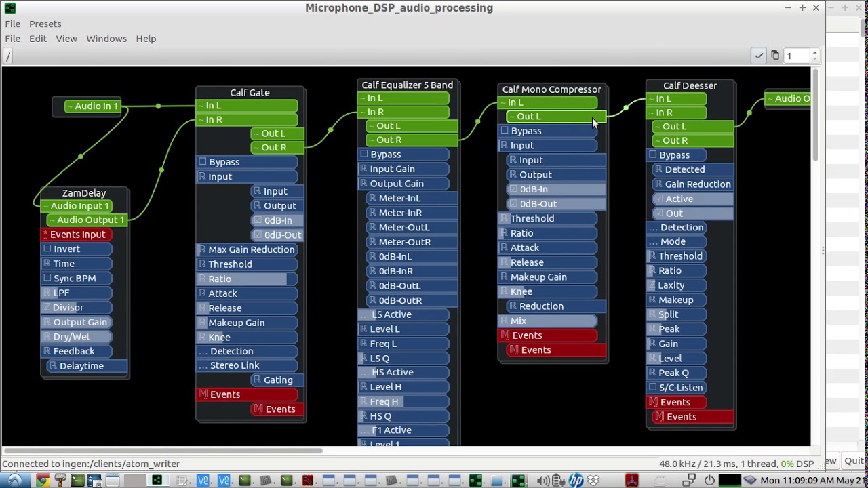The height and width of the screenshot is (488, 868).
Task: Click the Delaytime output port on ZamDelay
Action: [x=87, y=366]
